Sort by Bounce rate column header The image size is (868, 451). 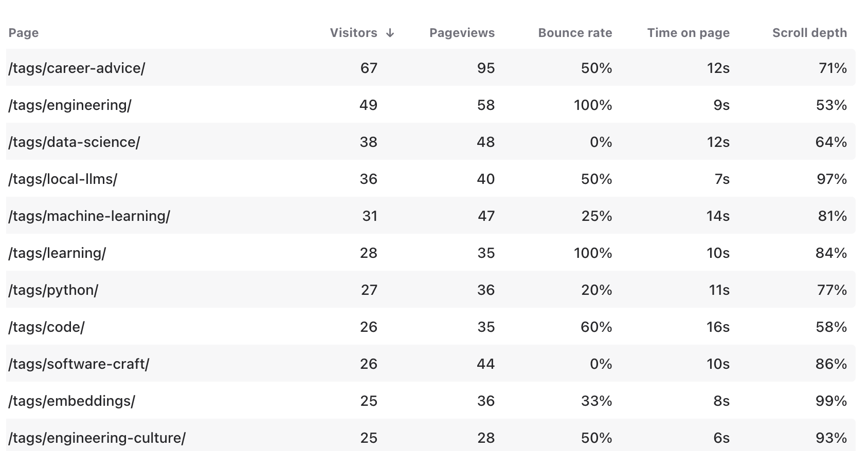(575, 33)
